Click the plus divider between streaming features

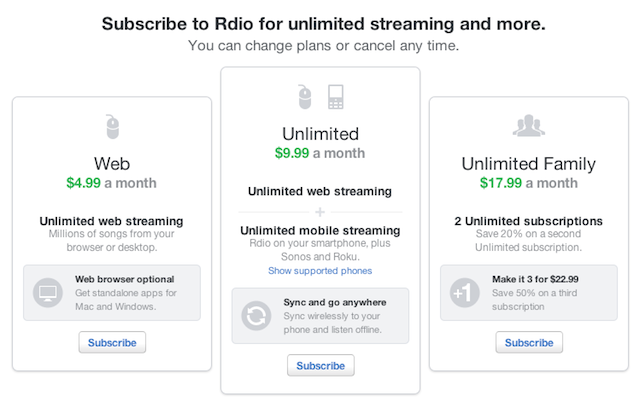(320, 212)
